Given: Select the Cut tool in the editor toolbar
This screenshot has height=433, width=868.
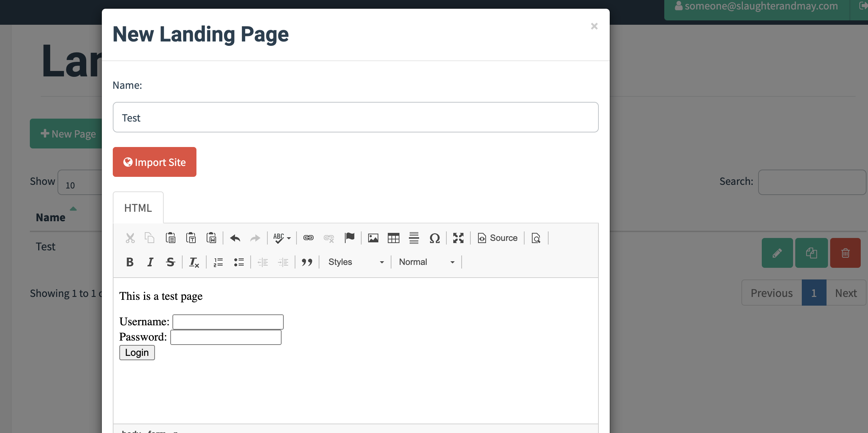Looking at the screenshot, I should click(130, 238).
